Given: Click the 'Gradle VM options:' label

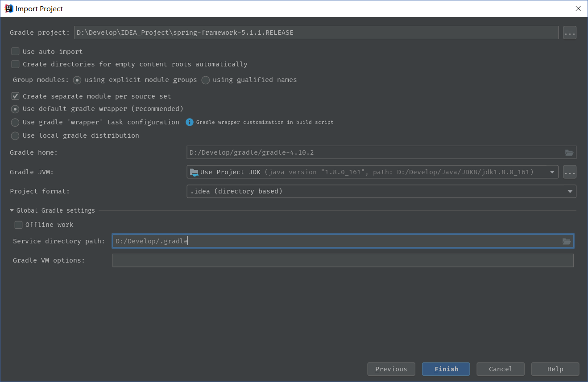Looking at the screenshot, I should [x=49, y=260].
